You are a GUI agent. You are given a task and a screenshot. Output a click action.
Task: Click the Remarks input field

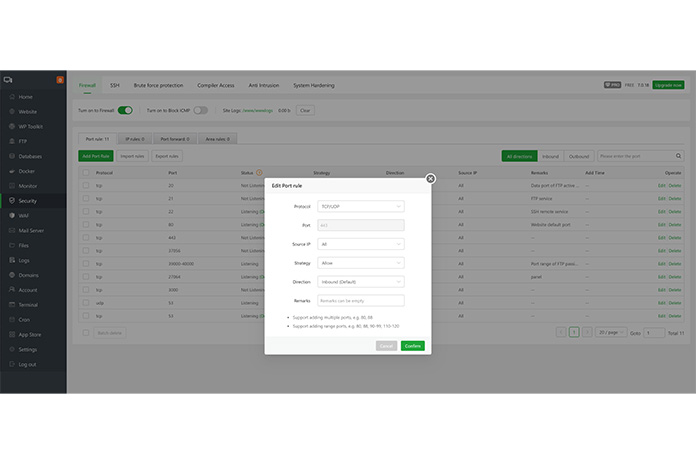360,300
